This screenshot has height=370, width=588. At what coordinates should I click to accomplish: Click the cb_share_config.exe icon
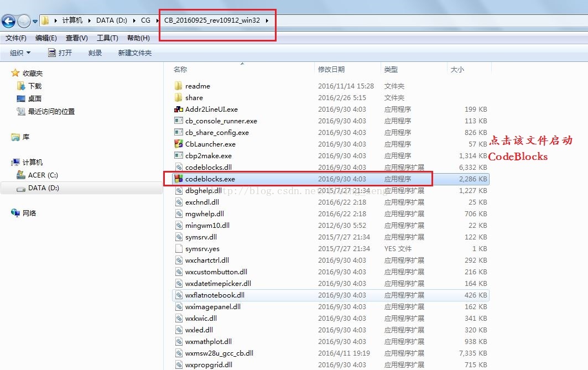pos(179,132)
